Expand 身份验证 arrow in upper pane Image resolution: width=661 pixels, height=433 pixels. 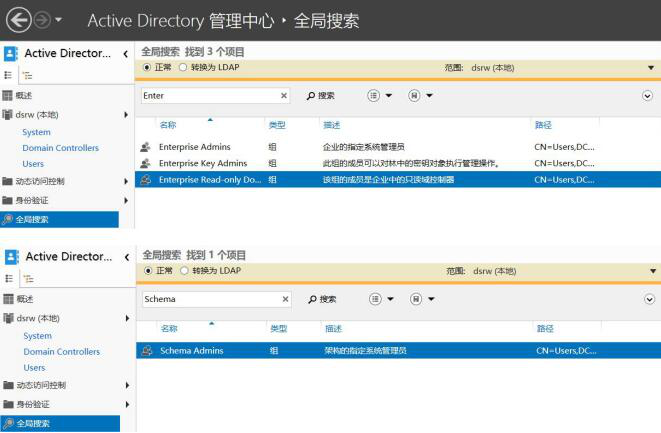pos(126,200)
